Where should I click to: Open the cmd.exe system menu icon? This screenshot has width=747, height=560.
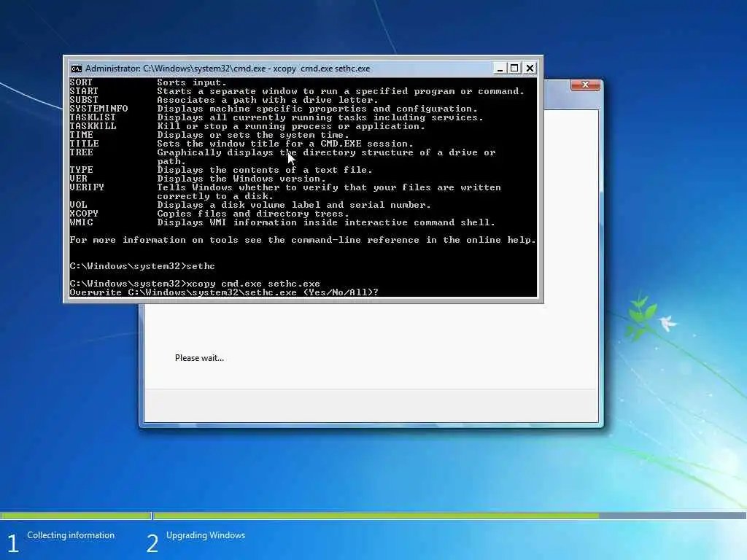[x=76, y=69]
